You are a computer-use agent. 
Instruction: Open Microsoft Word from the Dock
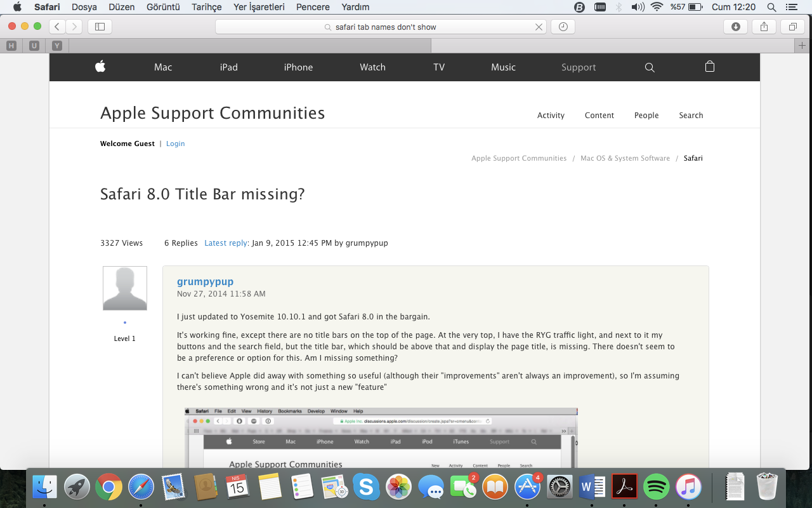pyautogui.click(x=592, y=487)
